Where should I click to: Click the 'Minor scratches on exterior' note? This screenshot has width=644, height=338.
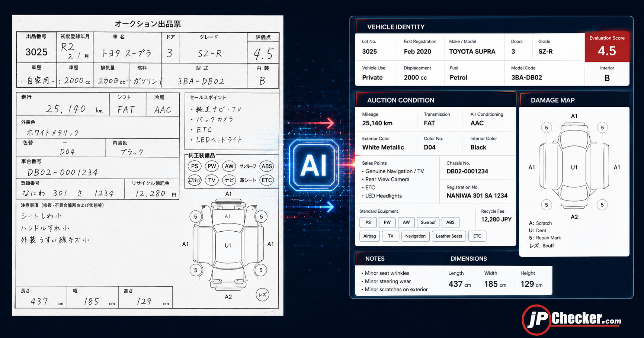coord(396,290)
